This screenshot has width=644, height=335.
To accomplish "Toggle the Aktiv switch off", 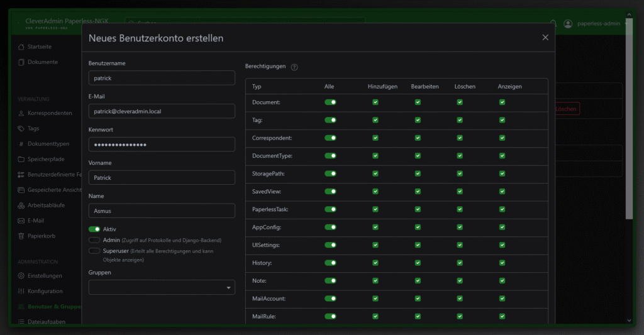I will 94,230.
